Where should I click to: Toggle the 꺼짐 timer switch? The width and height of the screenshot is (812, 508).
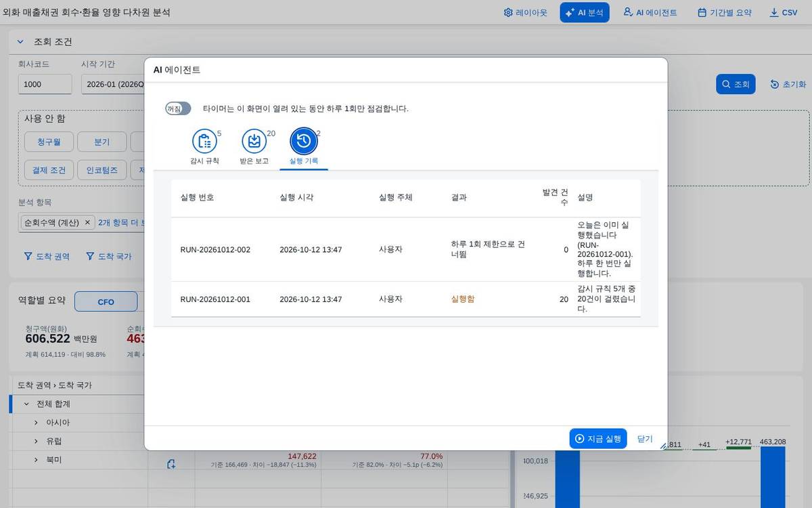[178, 108]
